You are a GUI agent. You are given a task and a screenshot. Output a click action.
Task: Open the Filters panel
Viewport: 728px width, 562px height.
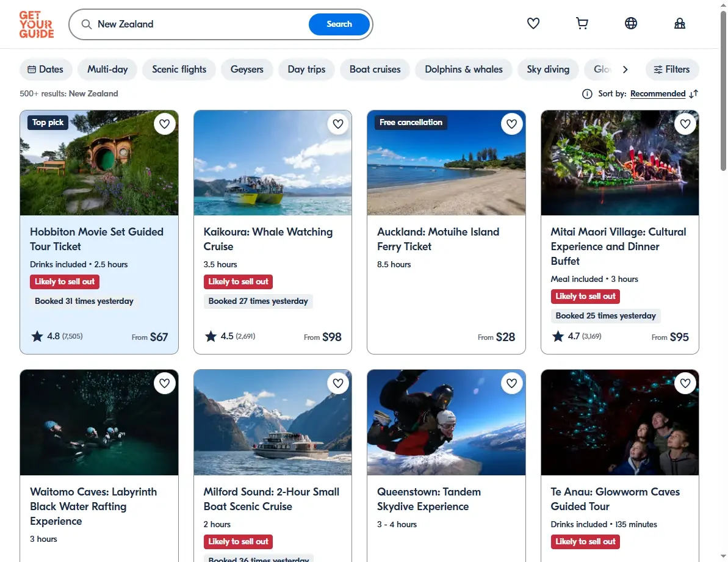coord(672,70)
